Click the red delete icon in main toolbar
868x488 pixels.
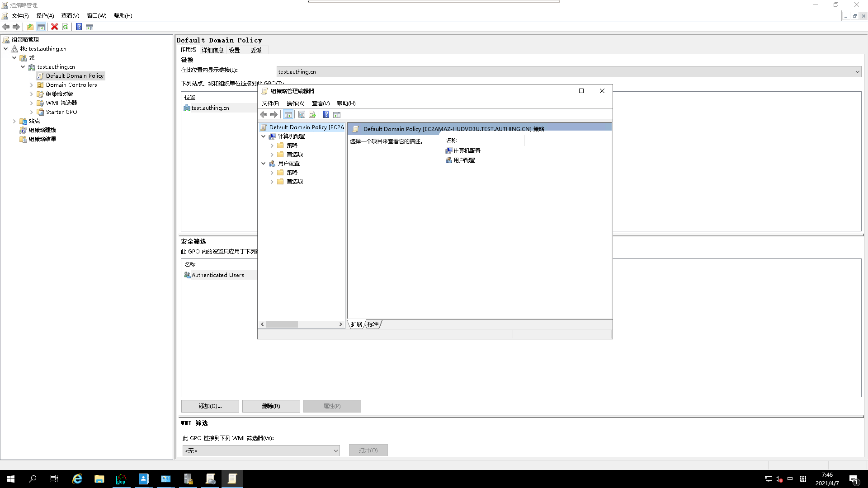55,27
